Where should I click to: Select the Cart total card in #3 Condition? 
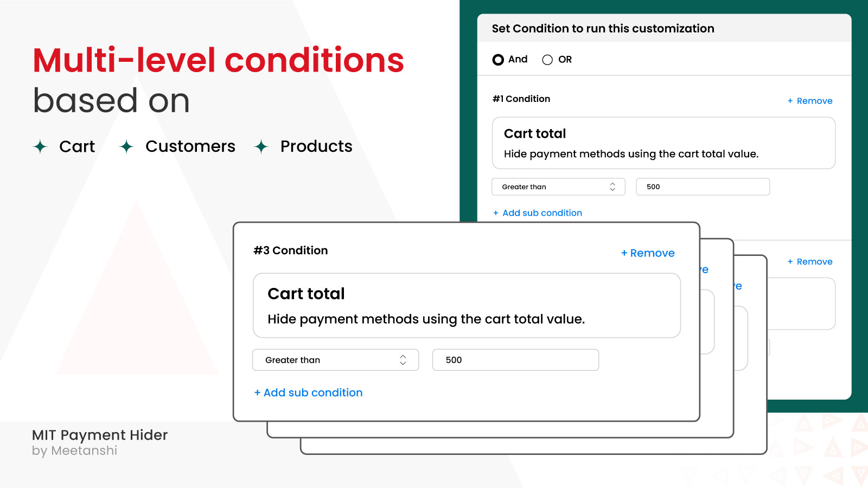pyautogui.click(x=467, y=305)
